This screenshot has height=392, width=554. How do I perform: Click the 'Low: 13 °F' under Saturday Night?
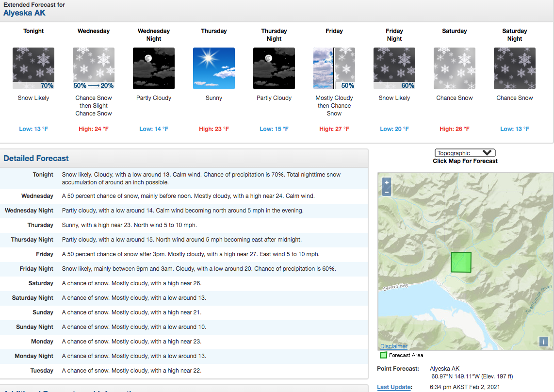[x=514, y=129]
